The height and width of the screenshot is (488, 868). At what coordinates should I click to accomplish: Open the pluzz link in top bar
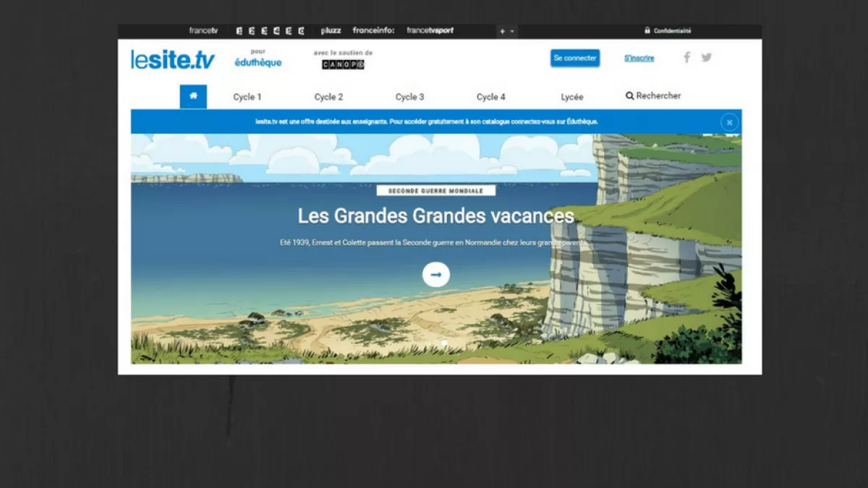[331, 31]
